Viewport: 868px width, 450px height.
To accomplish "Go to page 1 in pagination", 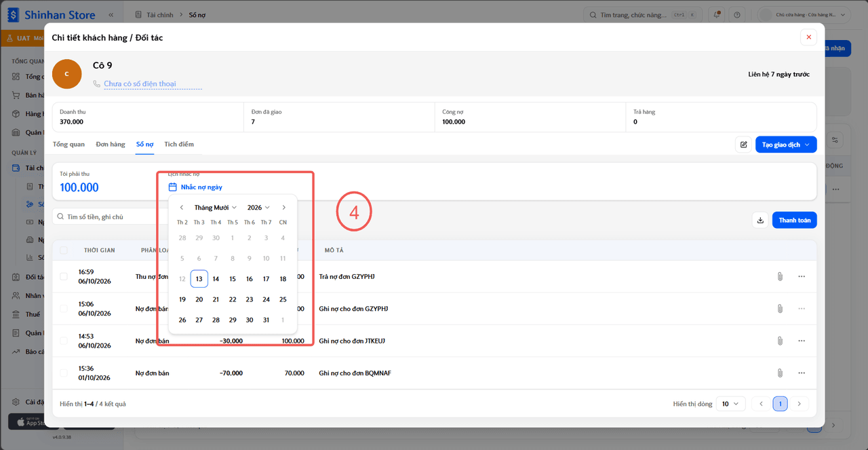I will click(x=780, y=404).
